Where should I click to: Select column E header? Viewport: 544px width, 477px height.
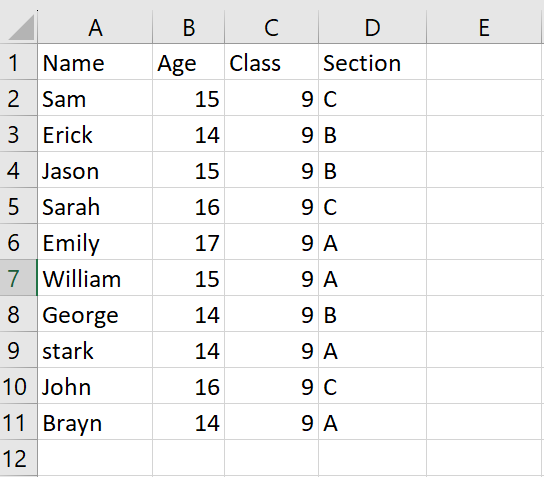click(x=485, y=27)
